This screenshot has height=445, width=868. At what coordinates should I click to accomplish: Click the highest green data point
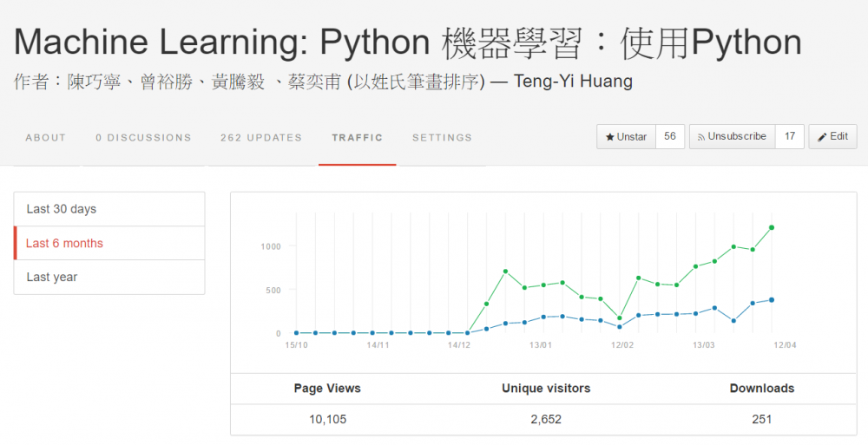(772, 227)
